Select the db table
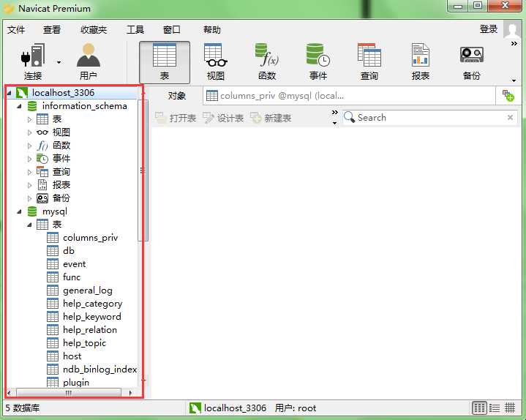The height and width of the screenshot is (420, 526). click(69, 251)
